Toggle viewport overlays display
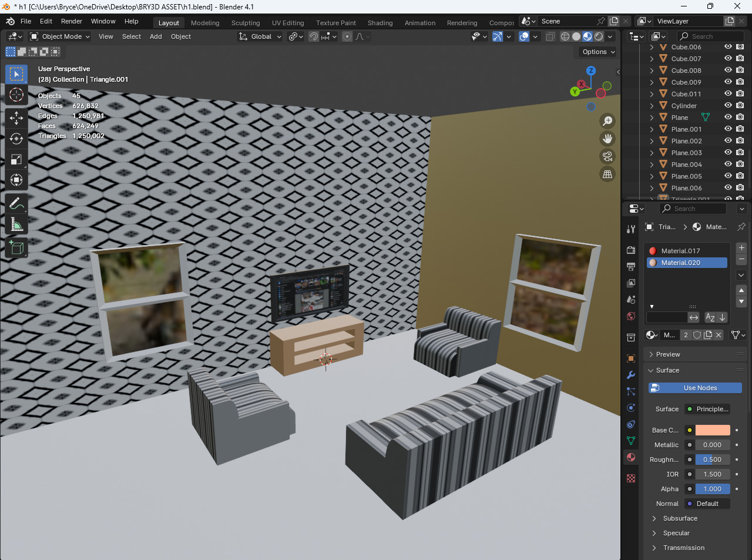This screenshot has height=560, width=752. pos(524,36)
